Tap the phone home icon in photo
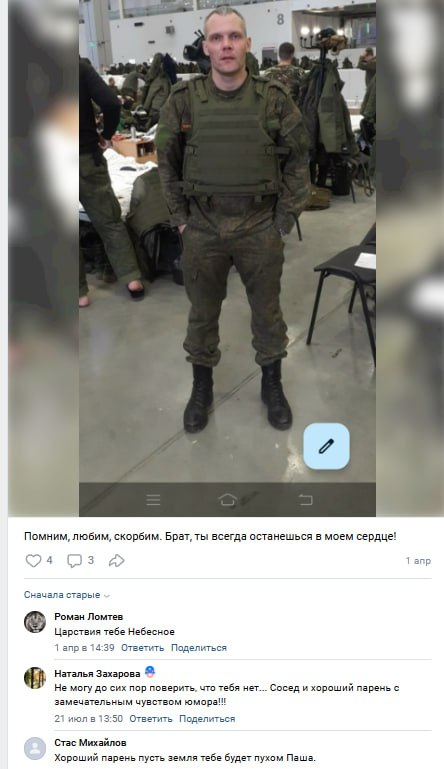This screenshot has height=769, width=444. 227,500
